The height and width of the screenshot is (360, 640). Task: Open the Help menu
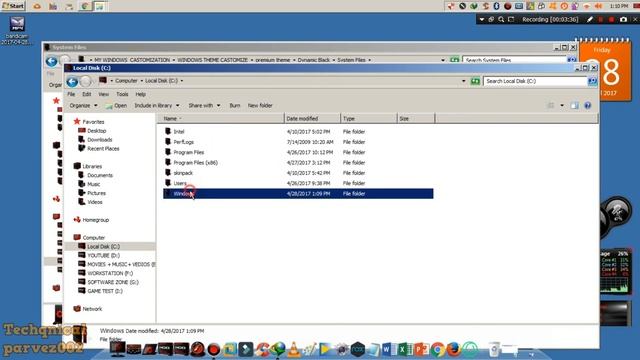tap(140, 94)
